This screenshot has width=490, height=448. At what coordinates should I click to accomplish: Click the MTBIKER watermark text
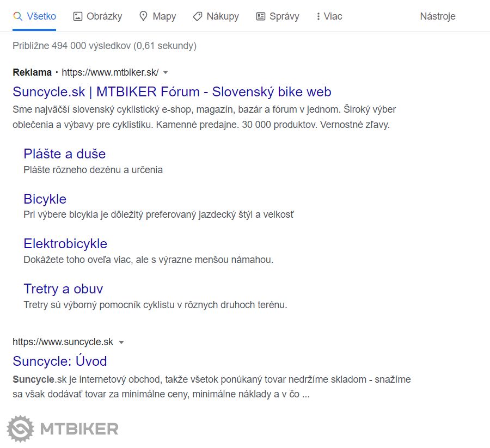[x=79, y=429]
